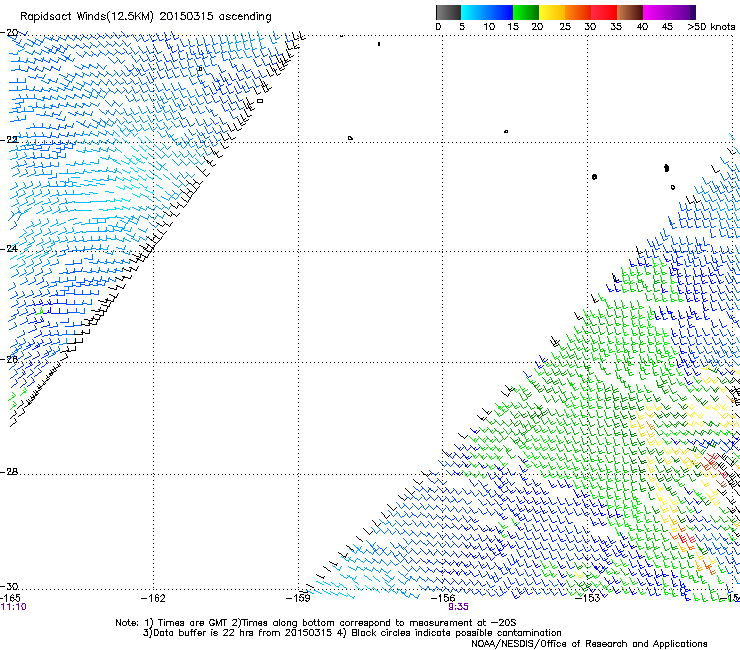Click the '10' legend scale value
This screenshot has width=740, height=650.
(x=489, y=27)
